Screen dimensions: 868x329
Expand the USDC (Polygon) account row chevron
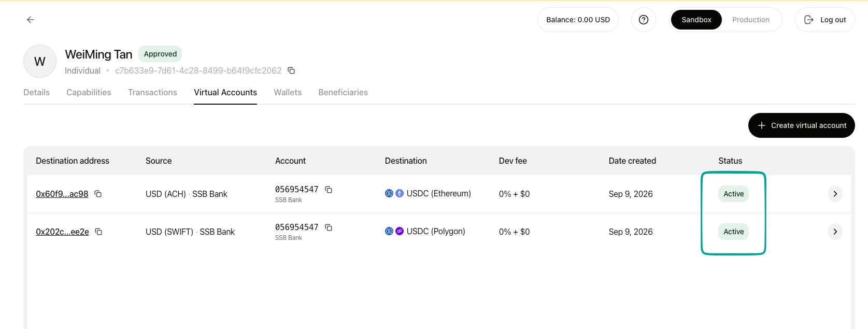tap(835, 232)
